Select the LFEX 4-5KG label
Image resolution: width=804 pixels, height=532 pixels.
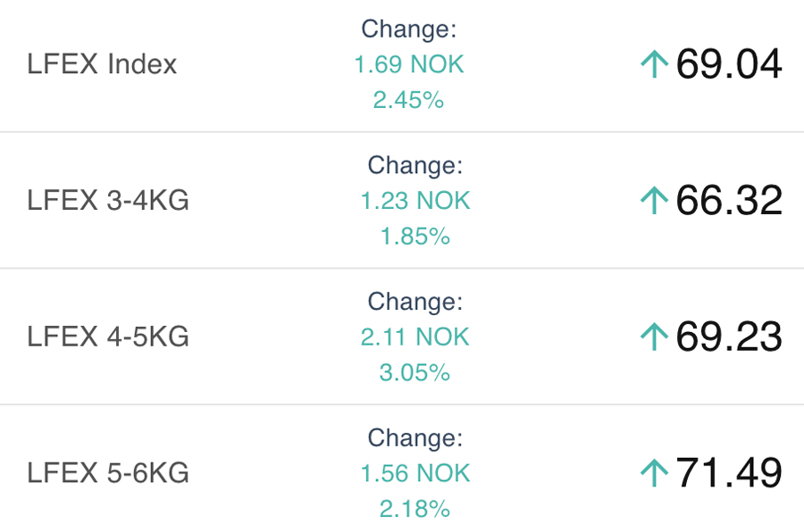click(x=108, y=337)
